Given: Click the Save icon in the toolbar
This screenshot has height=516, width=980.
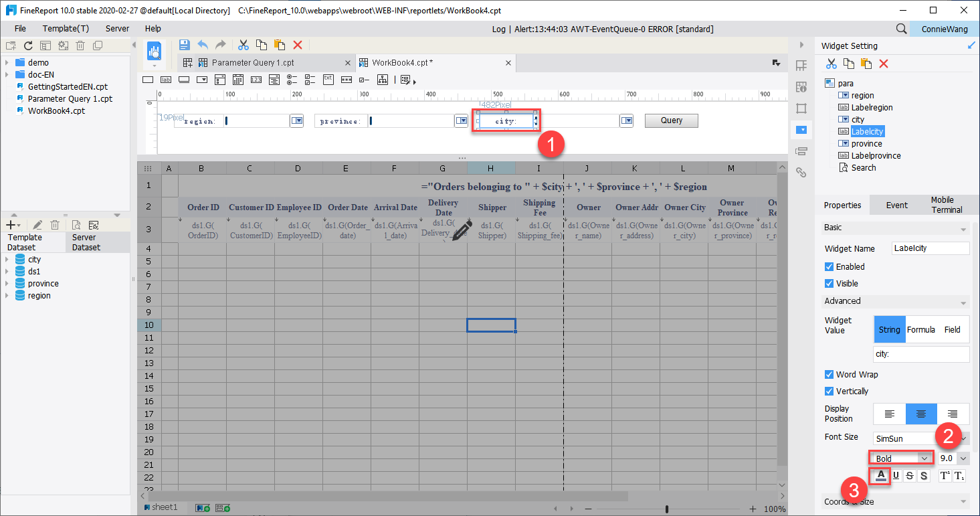Looking at the screenshot, I should pyautogui.click(x=184, y=44).
